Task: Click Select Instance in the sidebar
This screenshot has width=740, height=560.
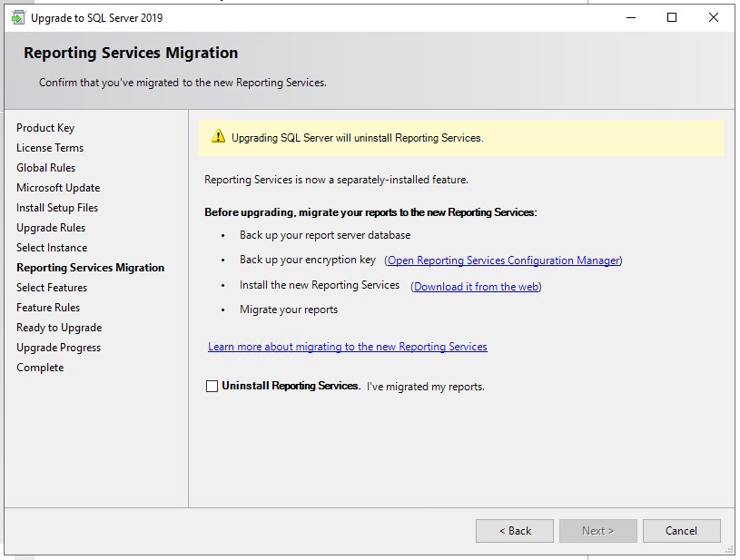Action: (52, 248)
